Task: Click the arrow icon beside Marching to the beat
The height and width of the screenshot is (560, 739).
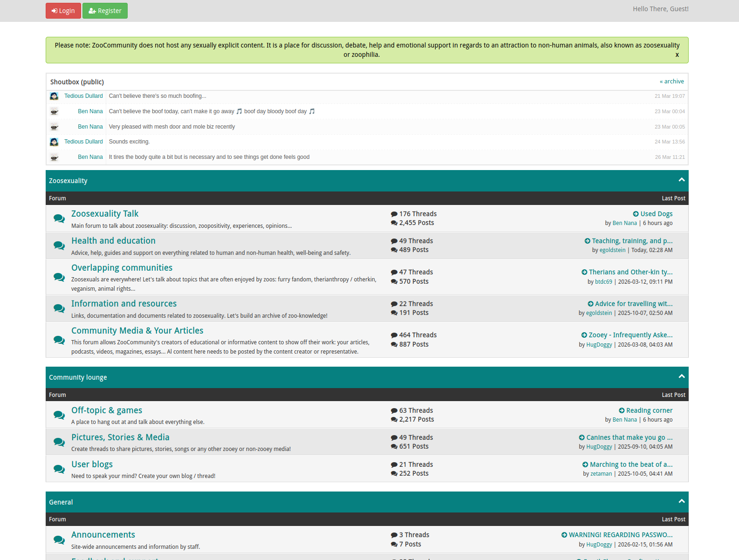Action: point(585,464)
